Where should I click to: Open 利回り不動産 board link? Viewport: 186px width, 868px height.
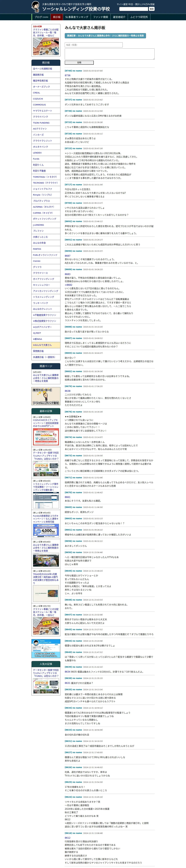46,171
